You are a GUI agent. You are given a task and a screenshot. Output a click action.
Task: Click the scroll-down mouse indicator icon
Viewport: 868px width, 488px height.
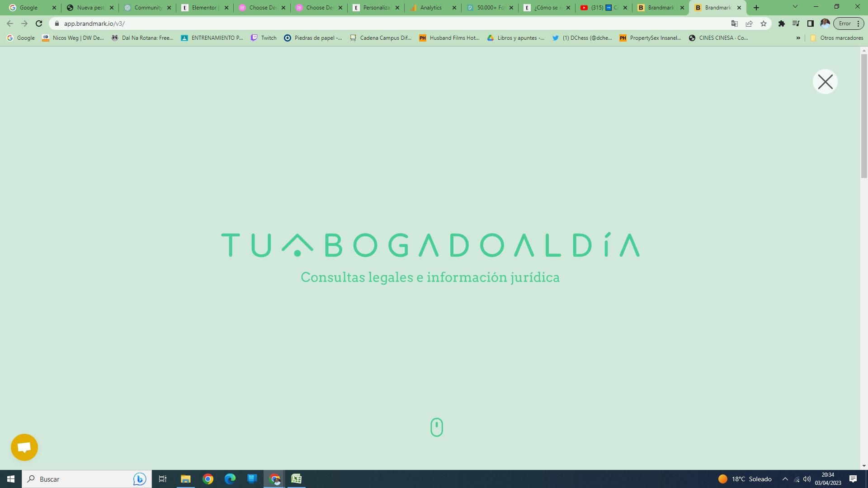(437, 427)
